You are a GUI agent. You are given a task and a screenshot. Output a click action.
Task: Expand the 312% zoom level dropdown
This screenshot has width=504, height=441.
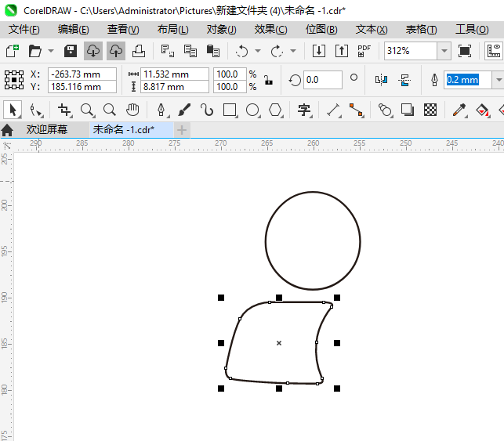pos(444,51)
